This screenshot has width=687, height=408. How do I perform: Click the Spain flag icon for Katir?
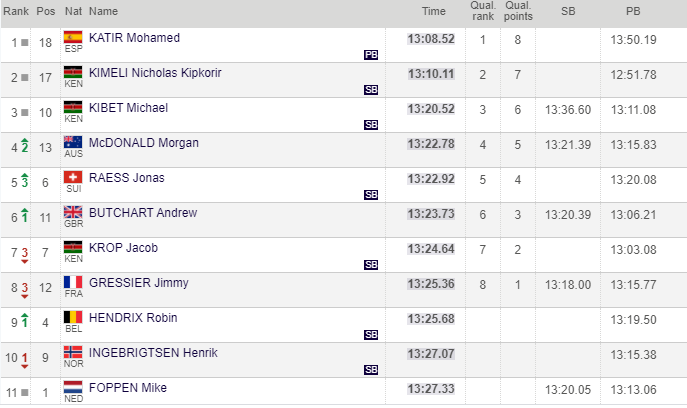72,37
